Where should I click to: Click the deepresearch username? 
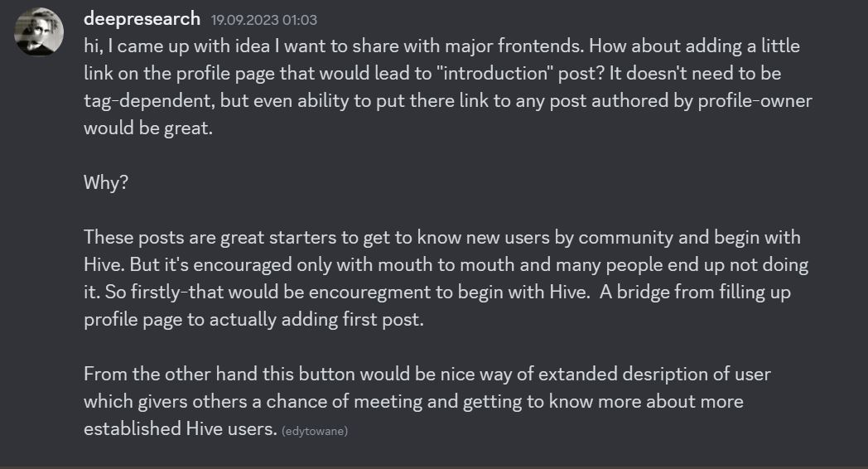tap(142, 19)
